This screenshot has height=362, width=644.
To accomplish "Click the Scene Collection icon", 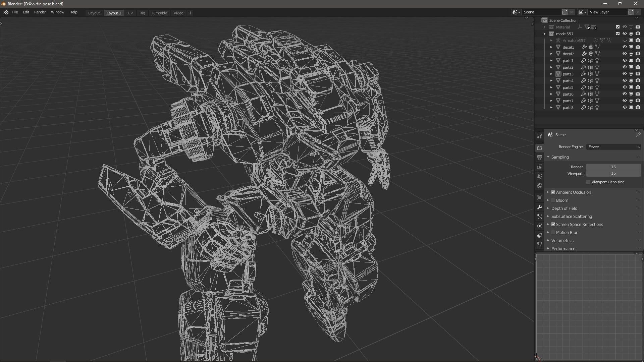I will click(545, 20).
